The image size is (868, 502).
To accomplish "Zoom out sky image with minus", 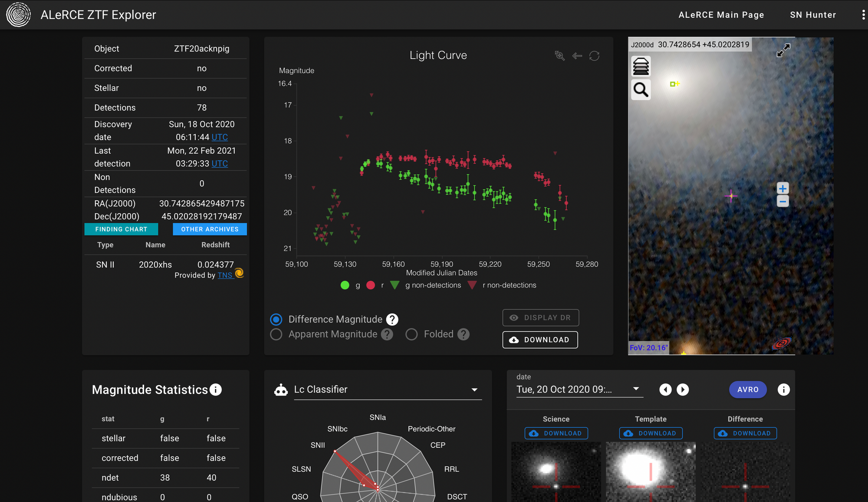I will (x=783, y=201).
